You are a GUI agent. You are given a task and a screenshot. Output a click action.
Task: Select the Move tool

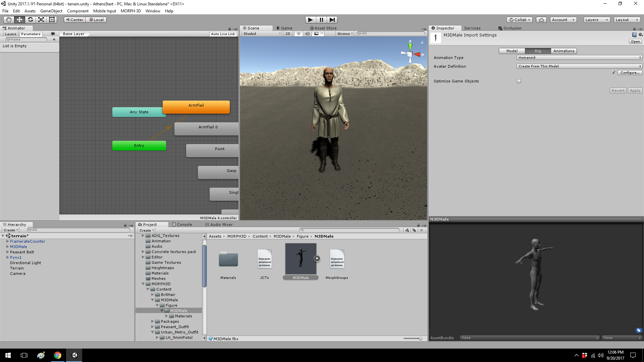(x=19, y=20)
